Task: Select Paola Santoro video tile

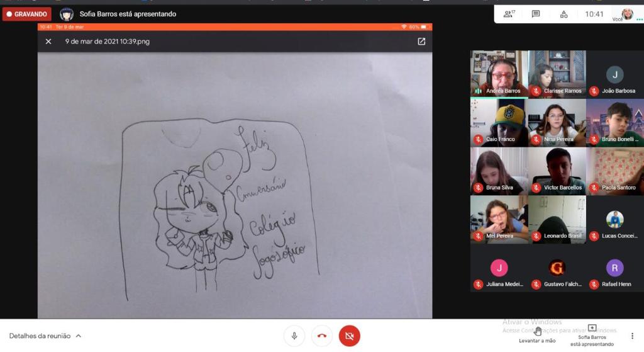Action: pyautogui.click(x=615, y=171)
